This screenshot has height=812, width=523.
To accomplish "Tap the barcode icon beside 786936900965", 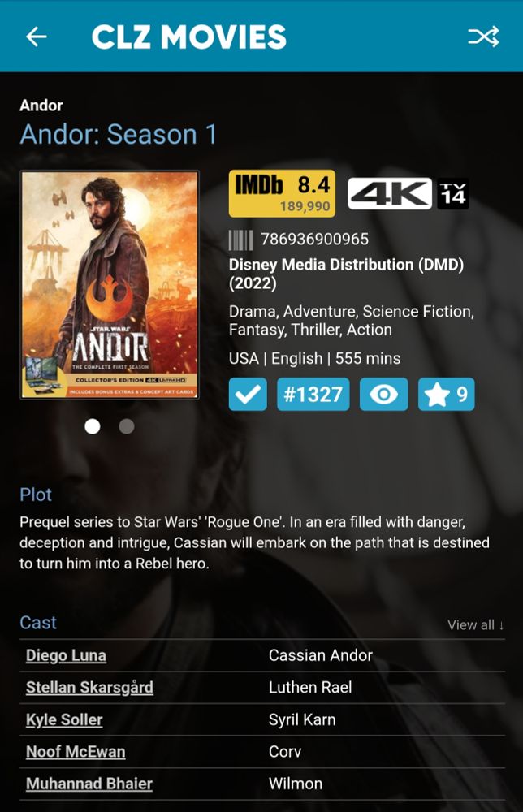I will coord(240,240).
